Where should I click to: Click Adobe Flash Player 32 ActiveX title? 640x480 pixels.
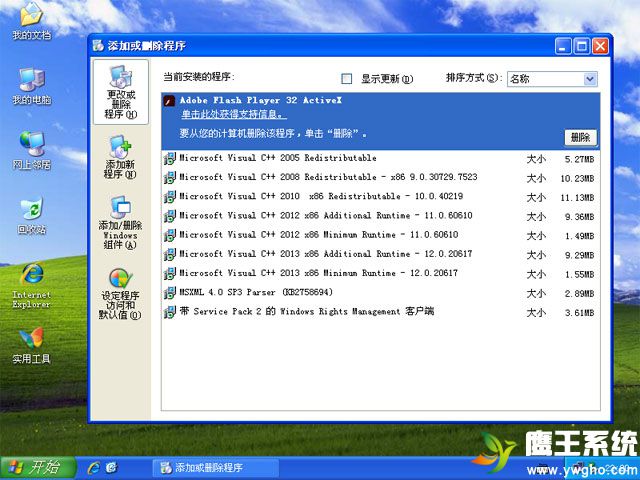[x=261, y=100]
